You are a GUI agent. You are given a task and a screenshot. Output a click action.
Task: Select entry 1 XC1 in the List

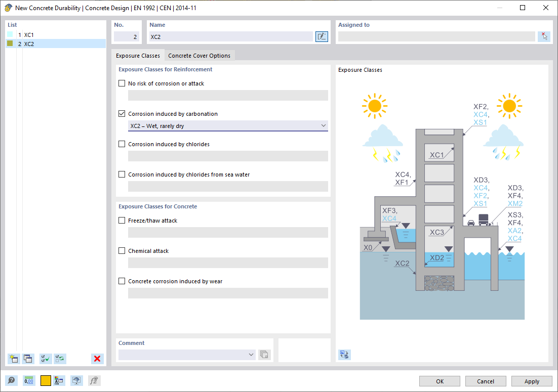[30, 34]
